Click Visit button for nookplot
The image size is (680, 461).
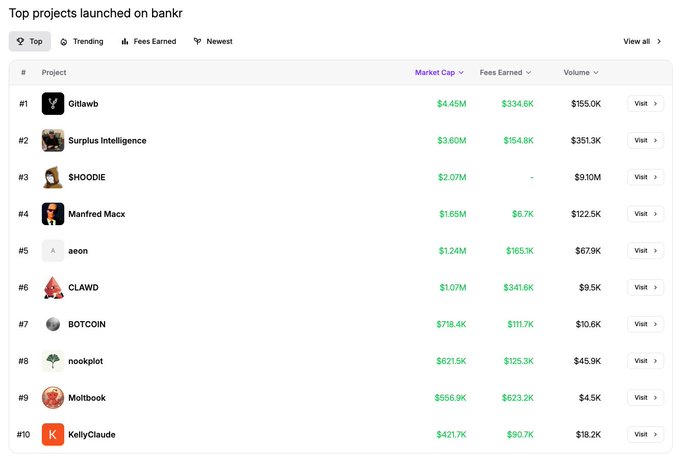646,361
